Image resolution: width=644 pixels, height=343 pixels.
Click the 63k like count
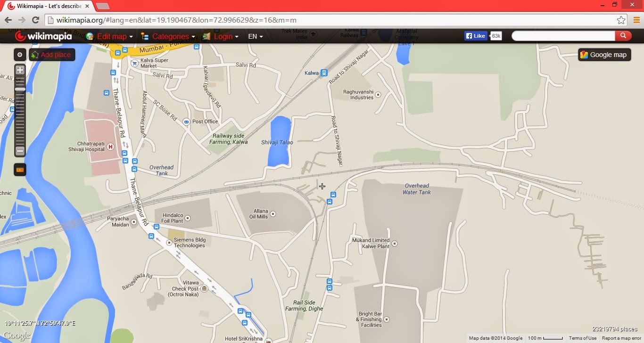click(x=496, y=36)
